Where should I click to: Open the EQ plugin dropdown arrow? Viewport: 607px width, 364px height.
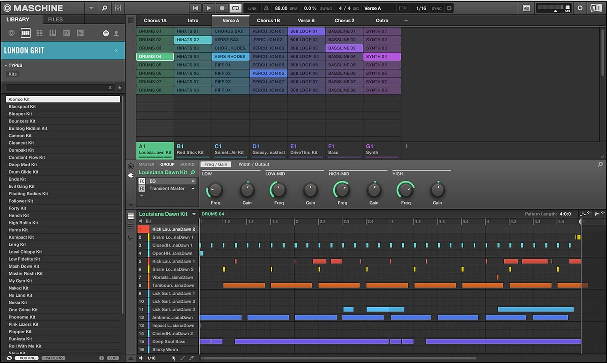[193, 181]
